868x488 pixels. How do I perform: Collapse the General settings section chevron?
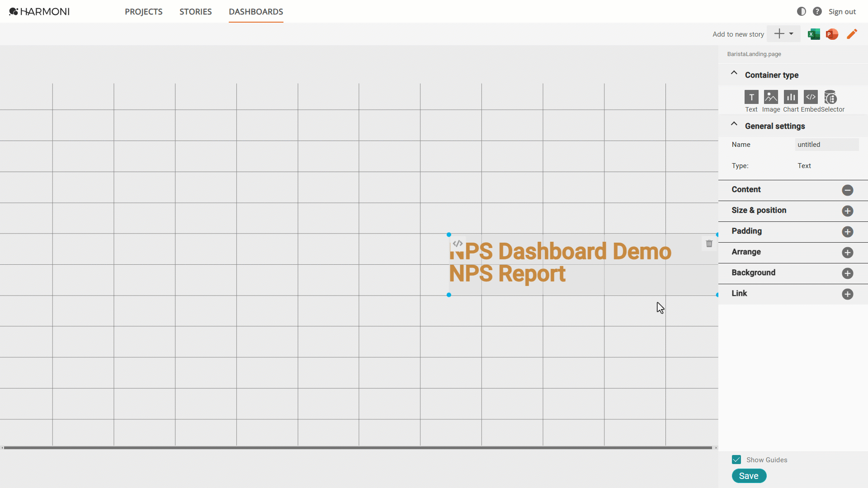tap(734, 124)
